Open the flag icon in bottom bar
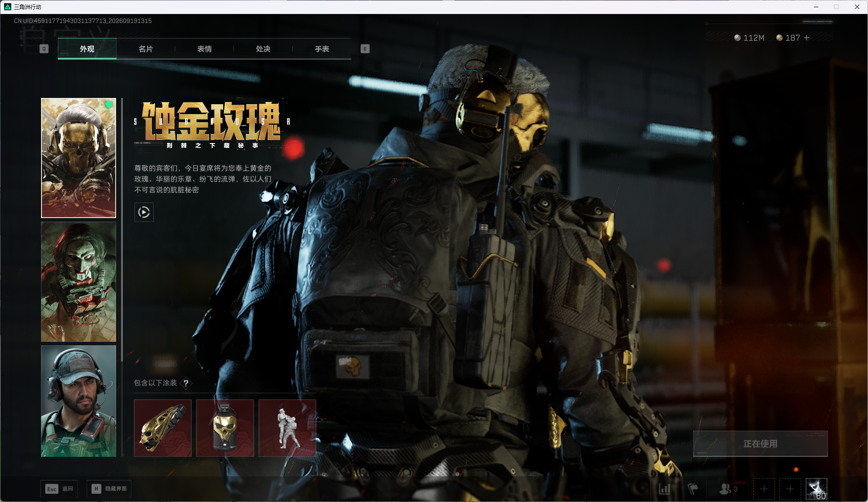The image size is (868, 502). (x=693, y=489)
